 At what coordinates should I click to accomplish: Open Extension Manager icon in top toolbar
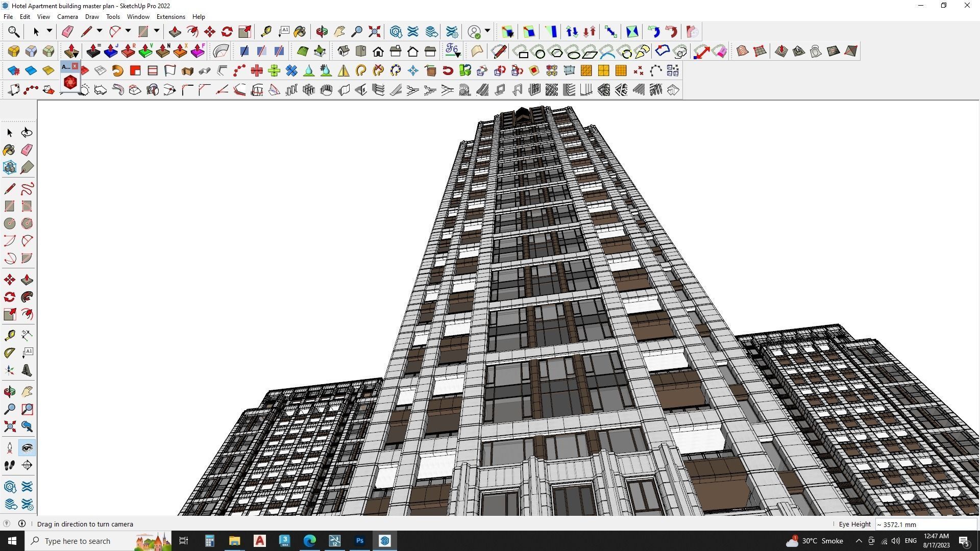[x=452, y=32]
